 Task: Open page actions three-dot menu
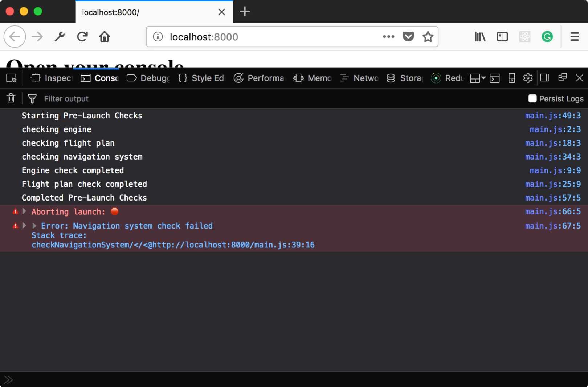pos(388,36)
